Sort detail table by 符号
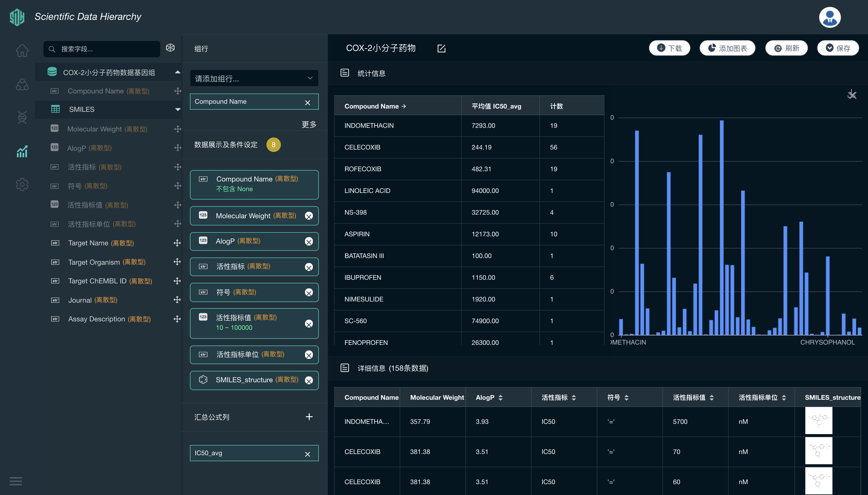 point(626,397)
